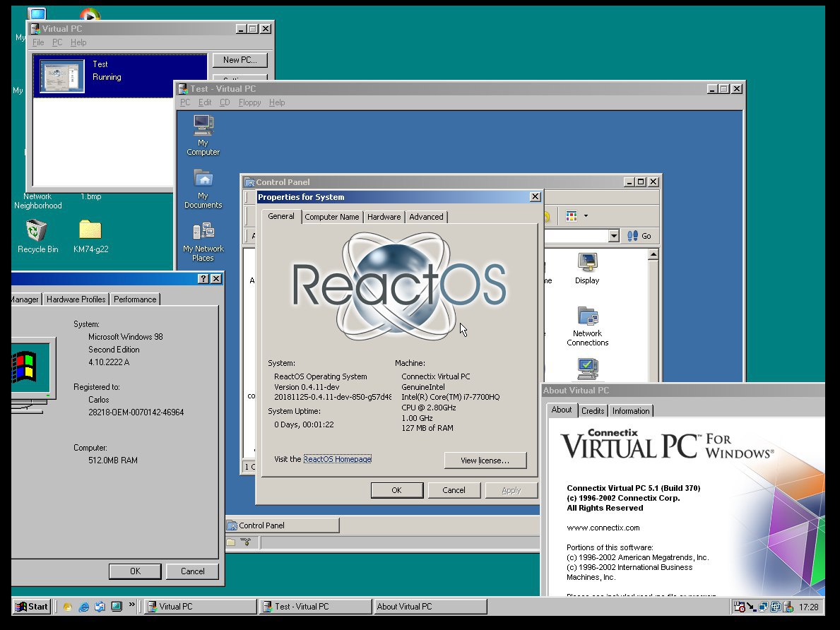Click Cancel in Windows 98 System Properties

click(x=192, y=571)
